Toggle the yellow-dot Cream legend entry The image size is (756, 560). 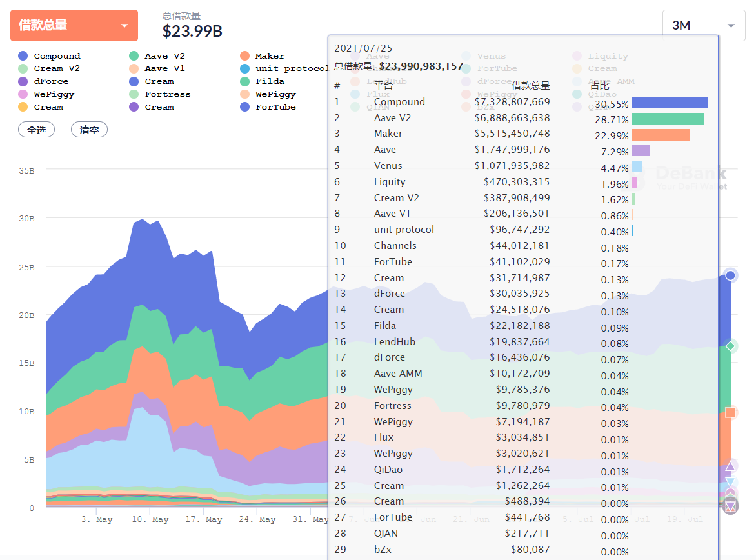(41, 107)
